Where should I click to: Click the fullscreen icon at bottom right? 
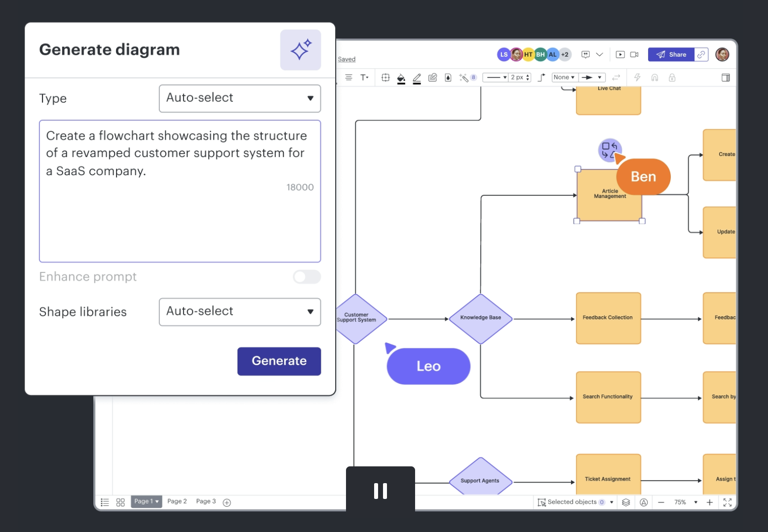tap(728, 502)
